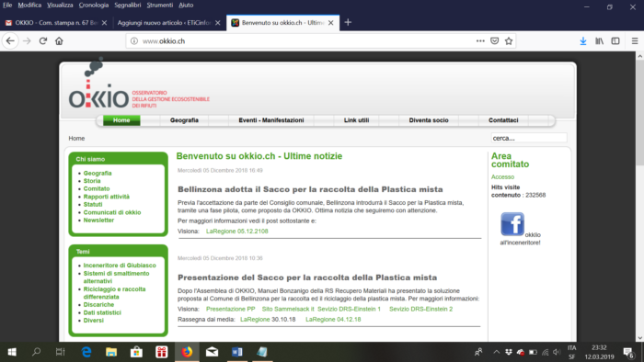Viewport: 644px width, 362px height.
Task: Open the Discariche link
Action: (x=98, y=305)
